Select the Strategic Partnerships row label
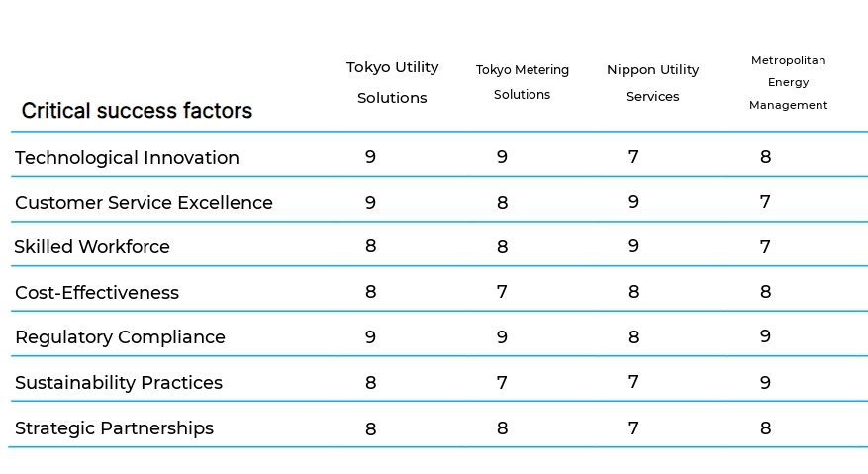The image size is (868, 474). 114,427
